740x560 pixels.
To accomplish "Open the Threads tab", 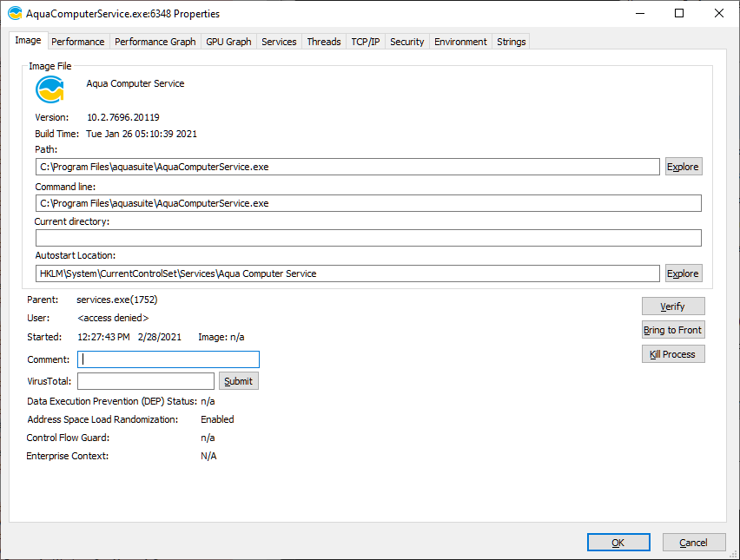I will [323, 42].
